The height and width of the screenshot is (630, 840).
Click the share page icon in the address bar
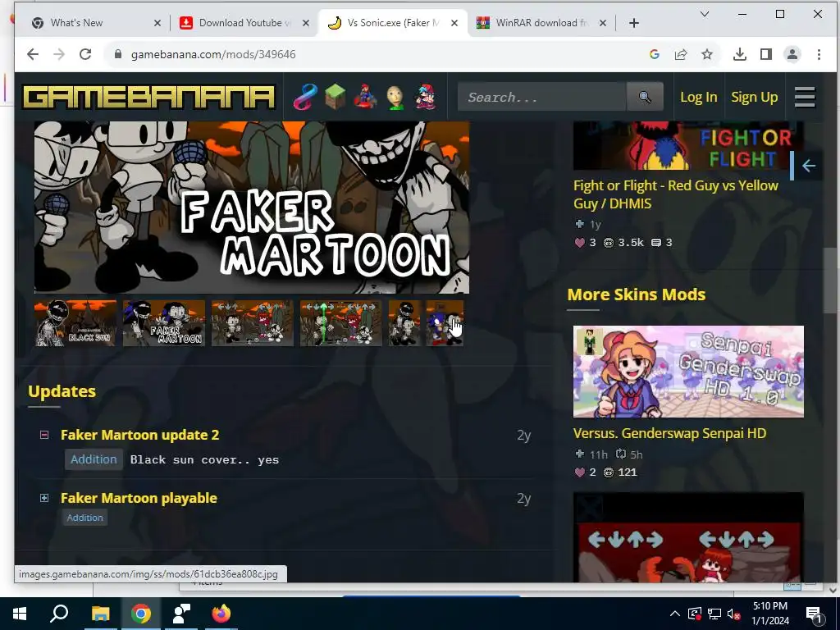pos(681,54)
